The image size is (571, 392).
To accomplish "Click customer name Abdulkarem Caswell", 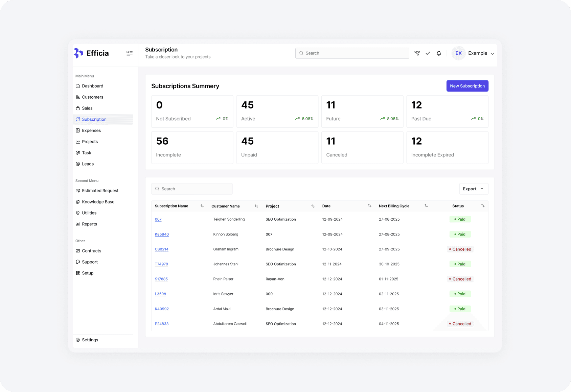I will point(230,324).
